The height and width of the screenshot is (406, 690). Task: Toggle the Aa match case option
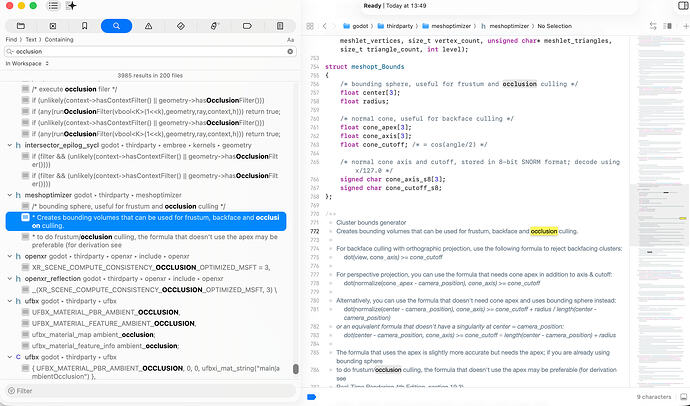click(x=290, y=40)
